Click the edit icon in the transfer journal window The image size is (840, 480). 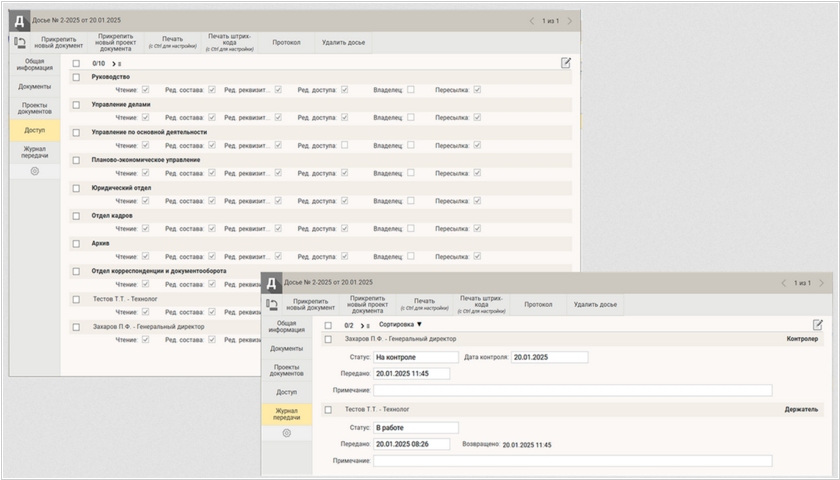click(x=817, y=325)
